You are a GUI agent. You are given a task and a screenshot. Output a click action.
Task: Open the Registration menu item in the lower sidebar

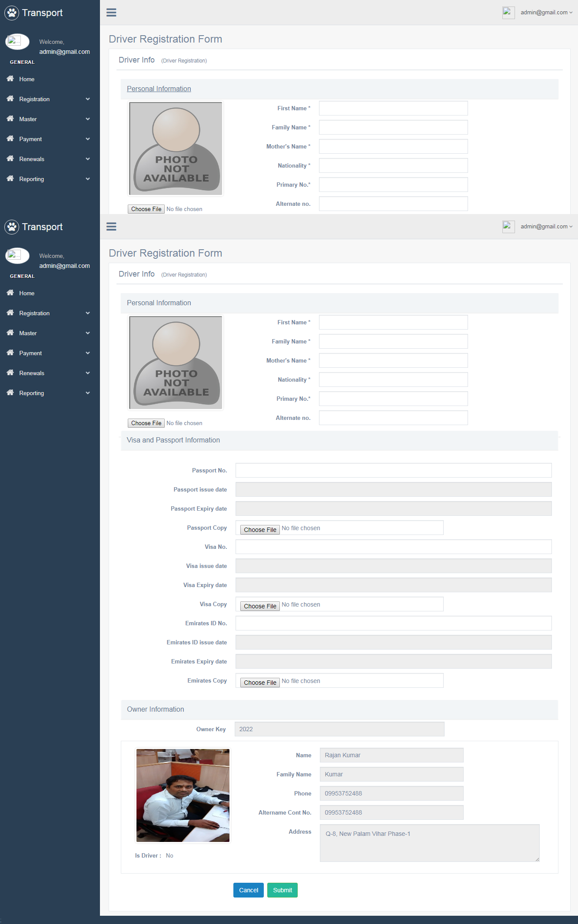[50, 313]
